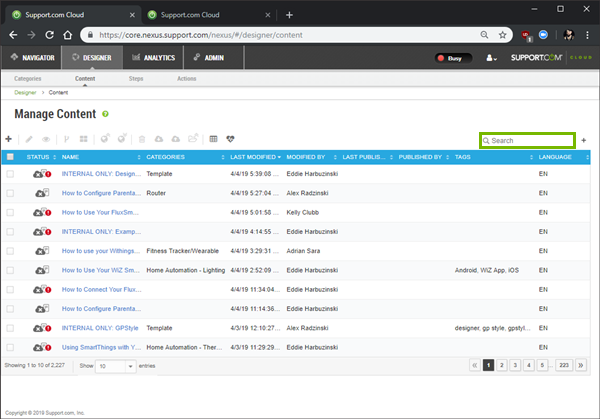Screen dimensions: 600x419
Task: Click the plus icon right of Search box
Action: tap(584, 140)
